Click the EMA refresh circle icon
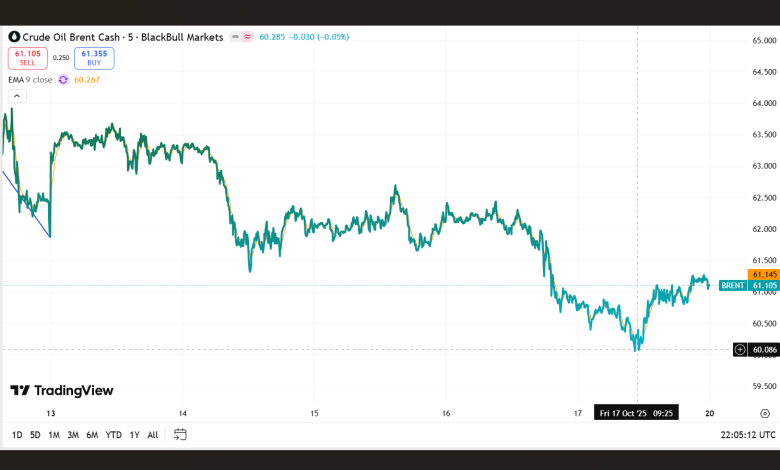The image size is (780, 470). [x=65, y=79]
